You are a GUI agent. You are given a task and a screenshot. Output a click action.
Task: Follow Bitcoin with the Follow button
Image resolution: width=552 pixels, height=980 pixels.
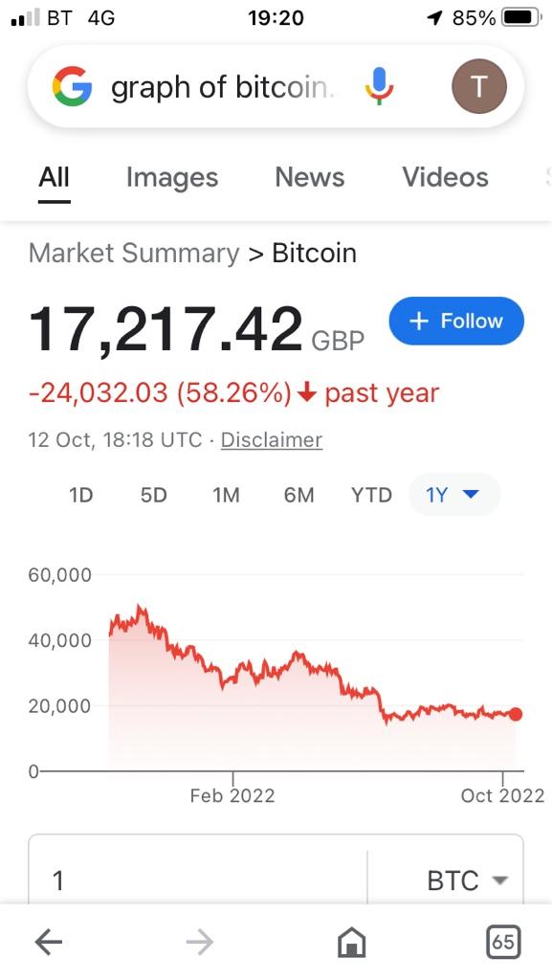(x=456, y=321)
